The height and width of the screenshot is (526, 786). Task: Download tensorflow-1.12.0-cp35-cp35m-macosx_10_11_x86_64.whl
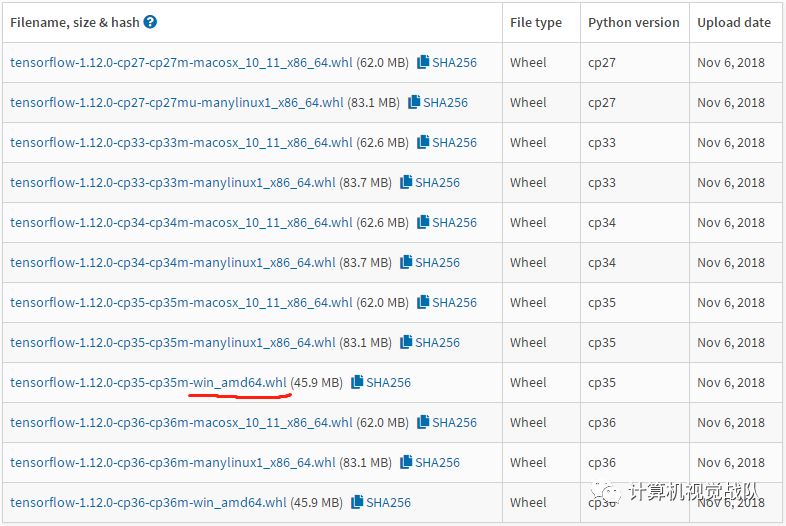[181, 303]
